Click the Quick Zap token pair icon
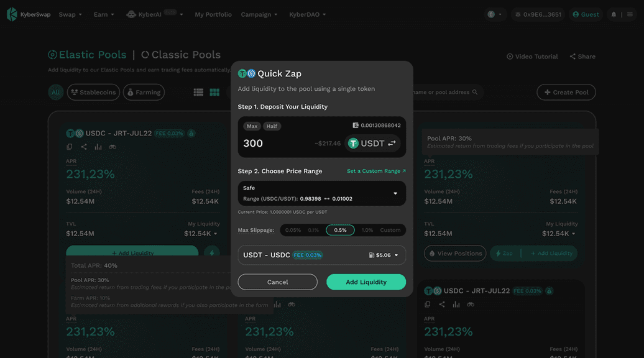This screenshot has width=644, height=358. coord(246,73)
